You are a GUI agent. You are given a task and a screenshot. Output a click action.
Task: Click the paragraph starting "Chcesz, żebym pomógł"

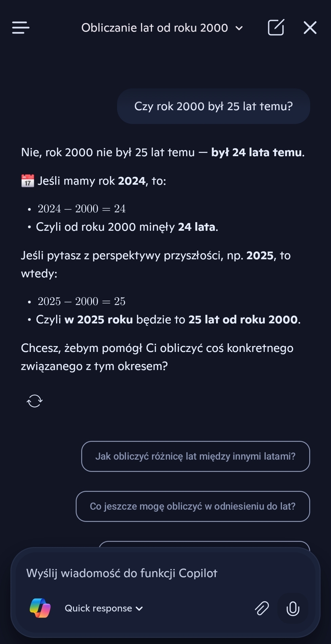[x=157, y=357]
